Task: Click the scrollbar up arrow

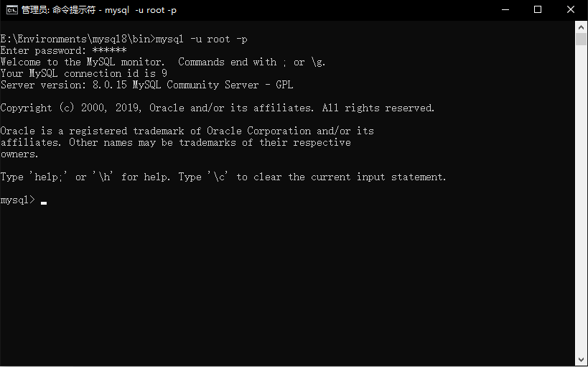Action: (x=581, y=27)
